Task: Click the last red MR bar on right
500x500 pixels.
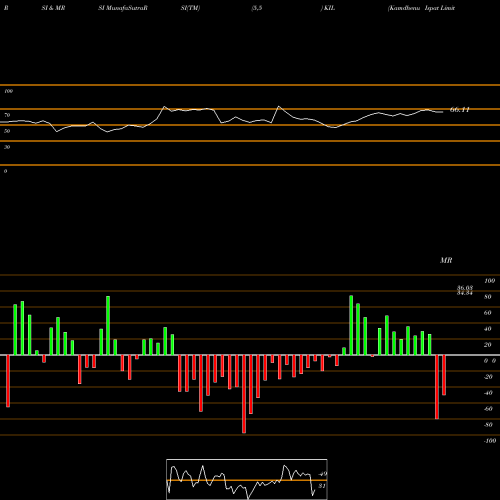Action: 444,375
